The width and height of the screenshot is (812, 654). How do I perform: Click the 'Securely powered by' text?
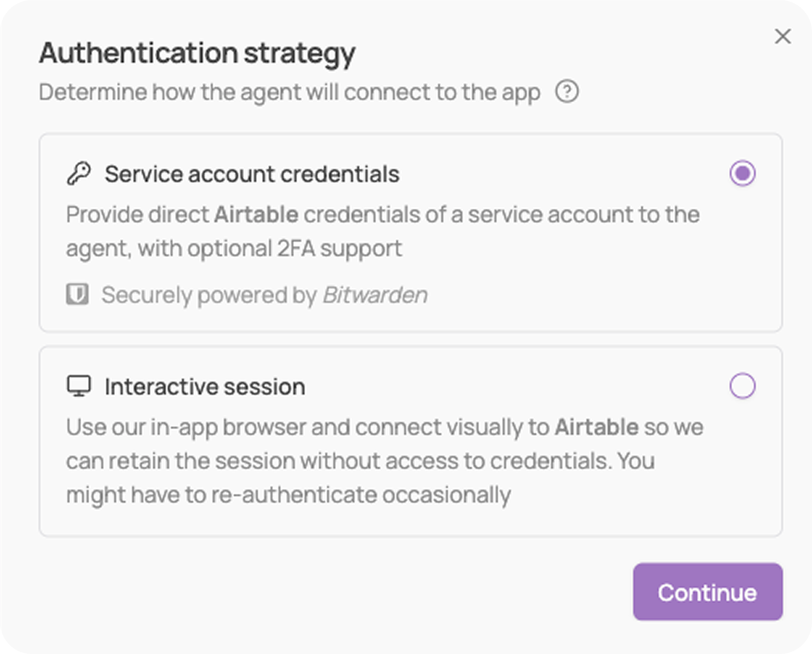pyautogui.click(x=209, y=295)
